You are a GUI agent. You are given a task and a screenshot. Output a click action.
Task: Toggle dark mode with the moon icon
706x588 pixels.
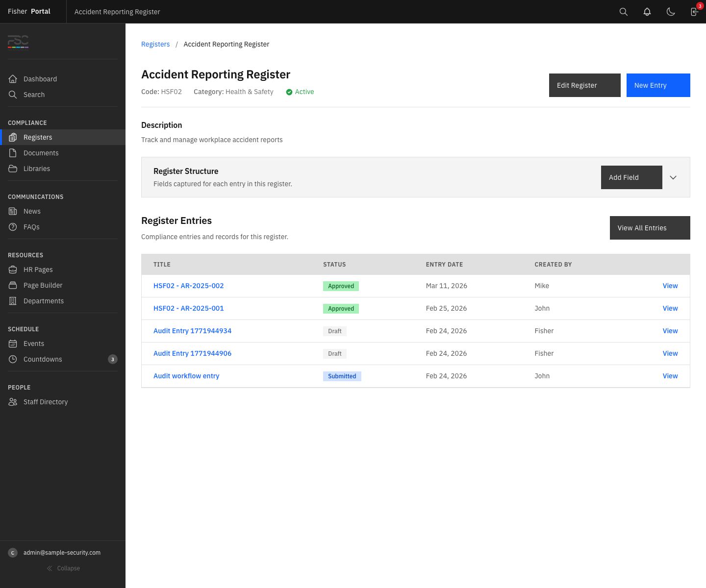(670, 11)
